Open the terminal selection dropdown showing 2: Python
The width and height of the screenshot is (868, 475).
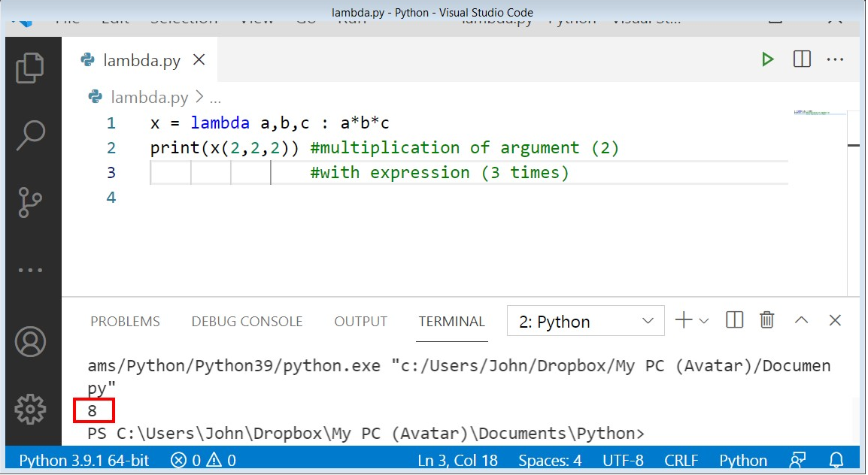(x=585, y=321)
